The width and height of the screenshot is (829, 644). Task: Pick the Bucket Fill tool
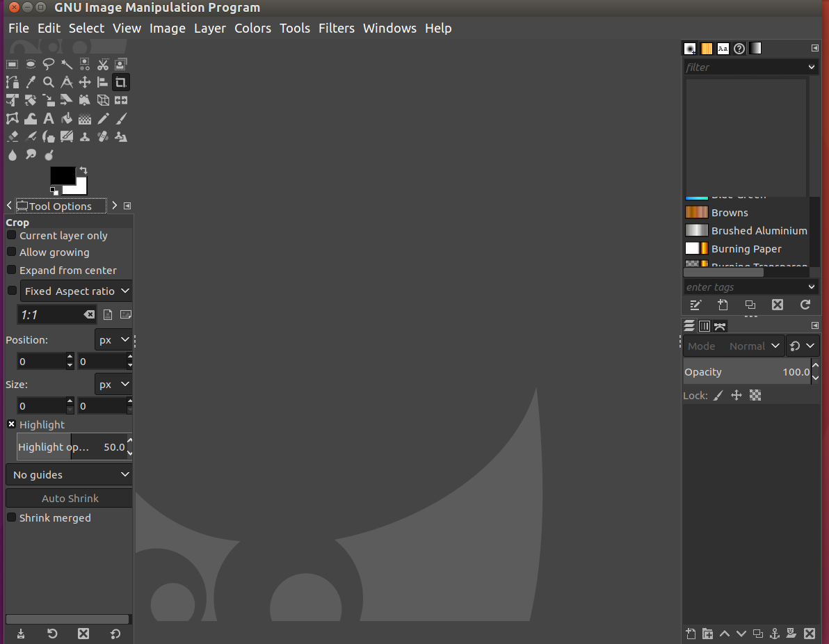[x=67, y=119]
